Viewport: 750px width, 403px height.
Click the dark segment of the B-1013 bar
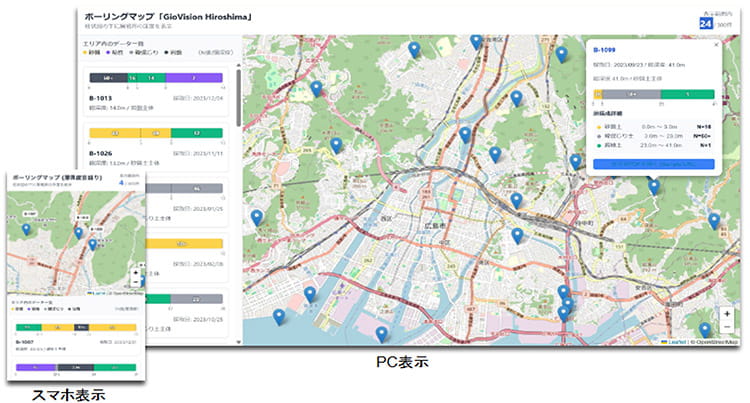tap(108, 77)
